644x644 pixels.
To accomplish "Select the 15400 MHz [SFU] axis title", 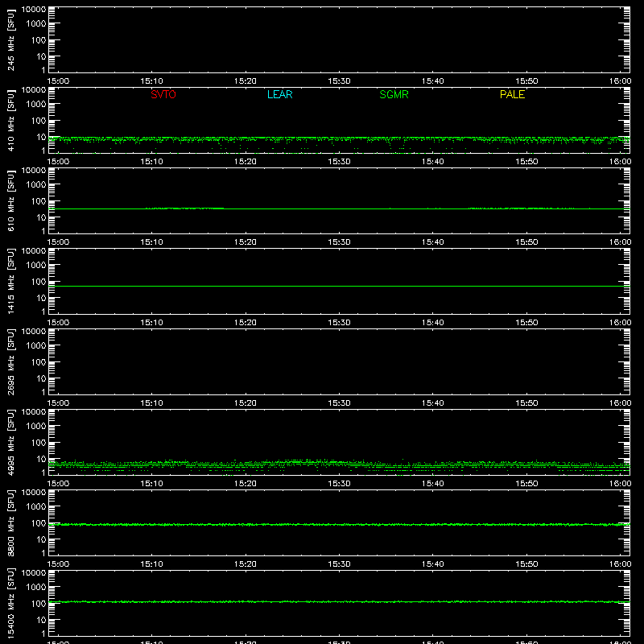I will (10, 603).
